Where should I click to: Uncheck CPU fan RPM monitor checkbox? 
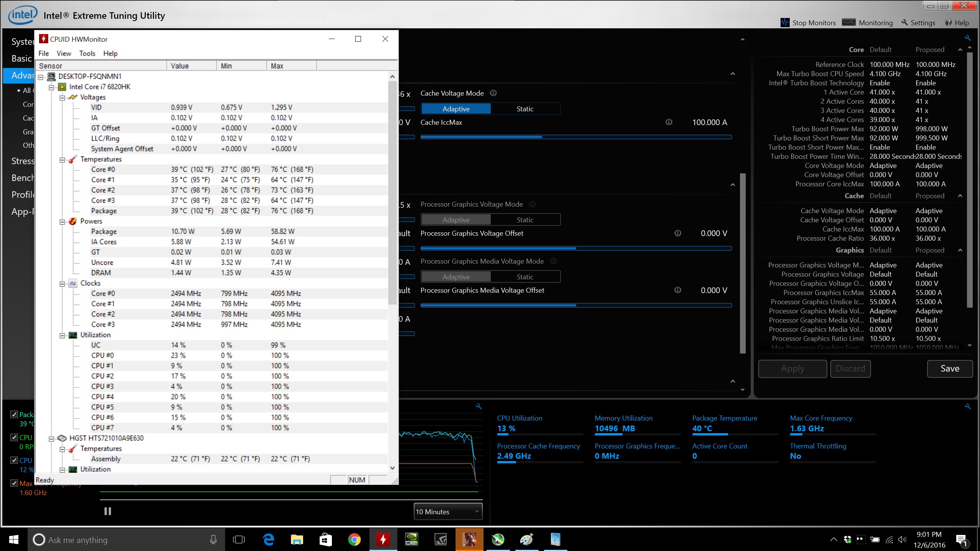14,437
